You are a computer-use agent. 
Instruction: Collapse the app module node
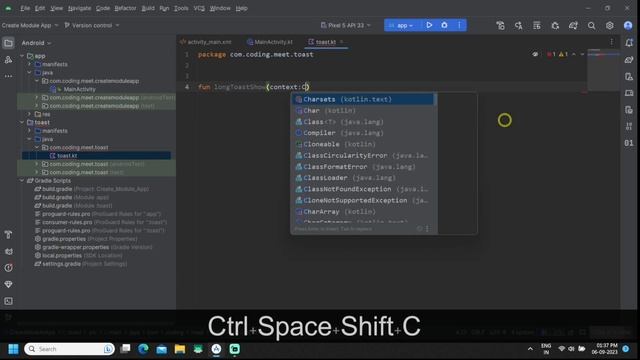click(22, 56)
